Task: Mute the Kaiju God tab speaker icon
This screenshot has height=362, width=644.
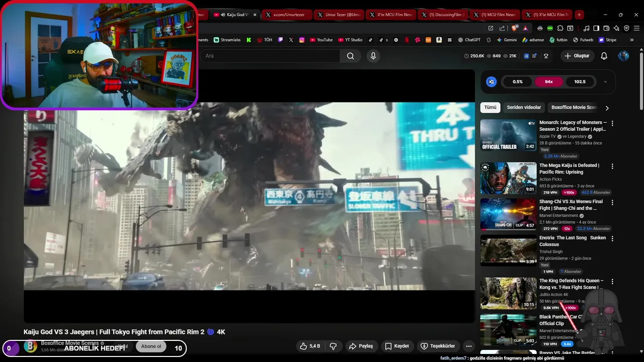Action: click(x=223, y=15)
